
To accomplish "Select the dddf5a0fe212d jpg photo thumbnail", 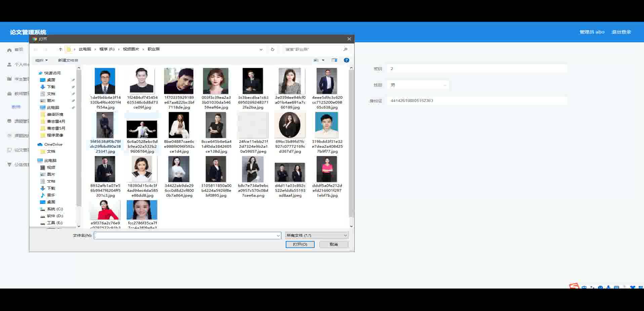I will pyautogui.click(x=327, y=169).
